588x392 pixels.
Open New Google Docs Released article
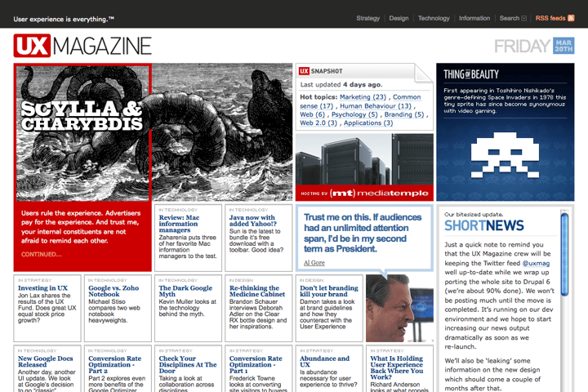[x=46, y=362]
